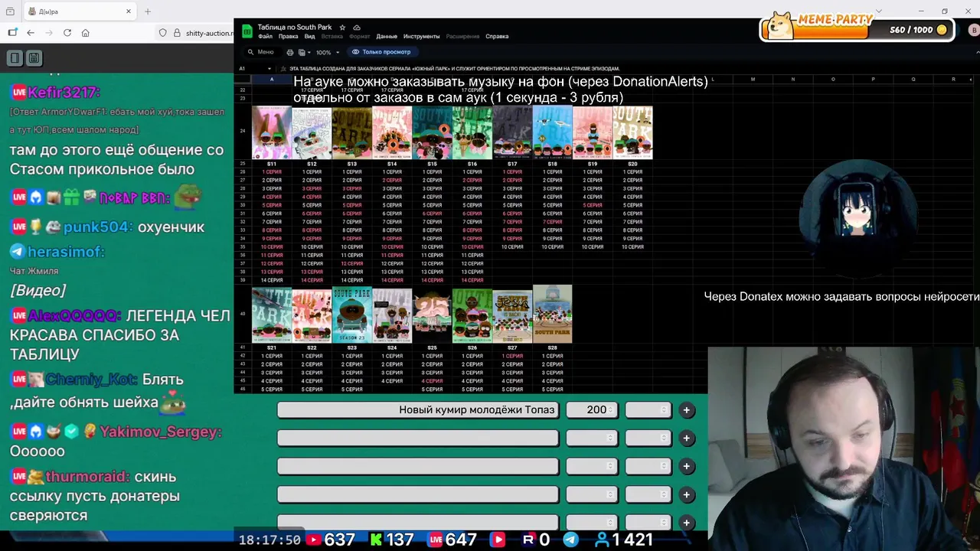This screenshot has width=980, height=551.
Task: Select row 24 header in the sheet
Action: (243, 132)
